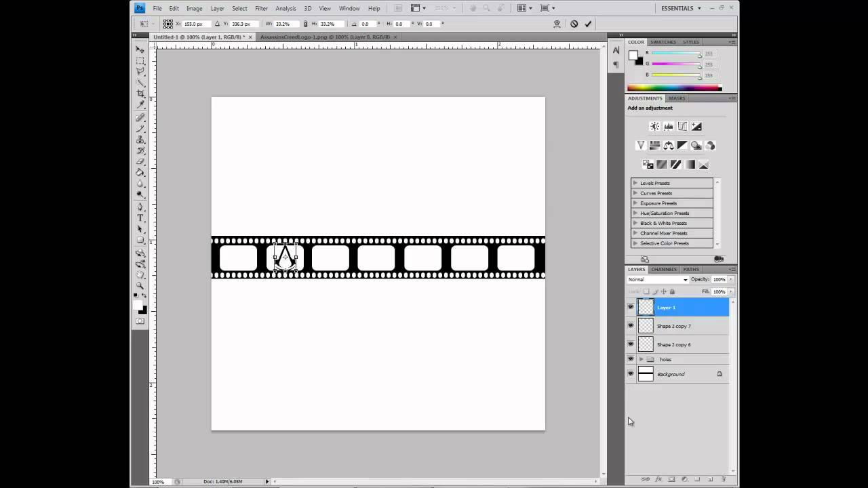Expand Curves Presets list
This screenshot has width=868, height=488.
click(635, 193)
